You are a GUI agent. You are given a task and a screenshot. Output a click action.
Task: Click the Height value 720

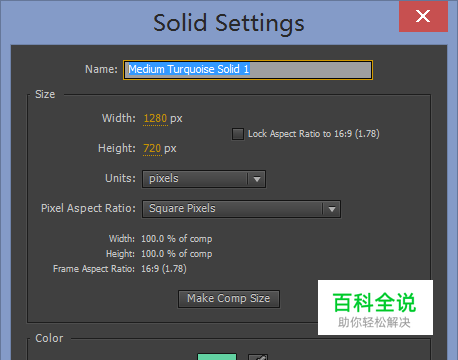pos(152,148)
